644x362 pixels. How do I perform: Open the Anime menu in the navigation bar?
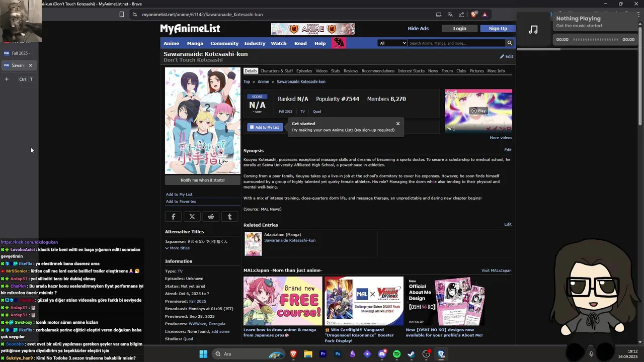171,43
